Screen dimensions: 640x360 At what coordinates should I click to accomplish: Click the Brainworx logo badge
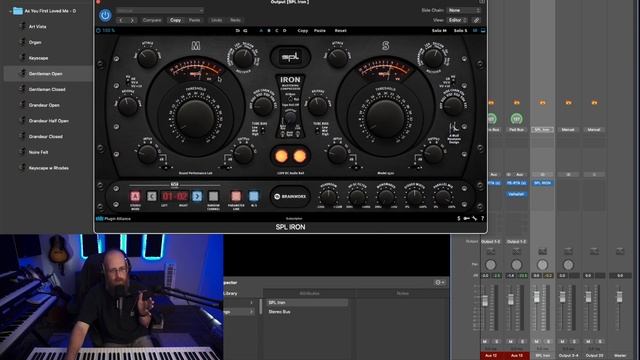click(x=290, y=197)
